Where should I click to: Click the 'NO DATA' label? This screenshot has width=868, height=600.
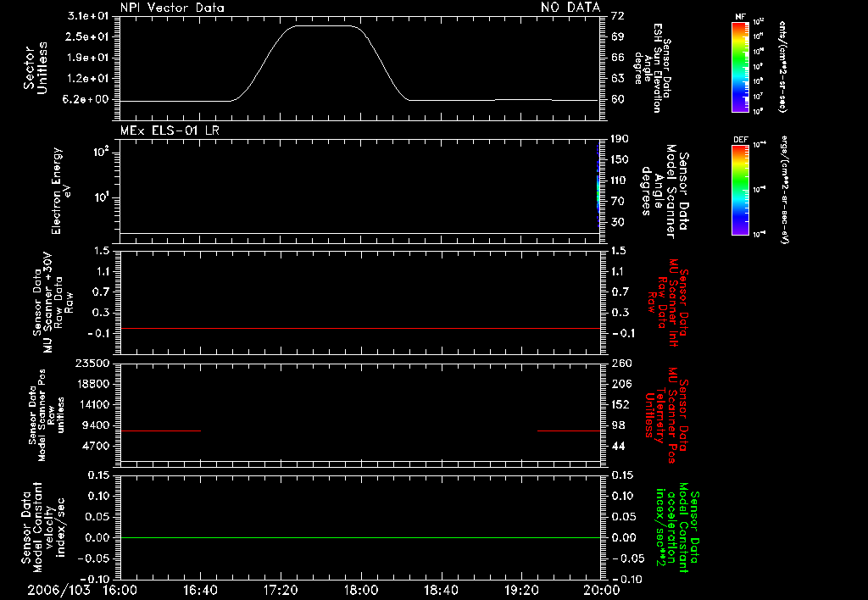click(570, 7)
